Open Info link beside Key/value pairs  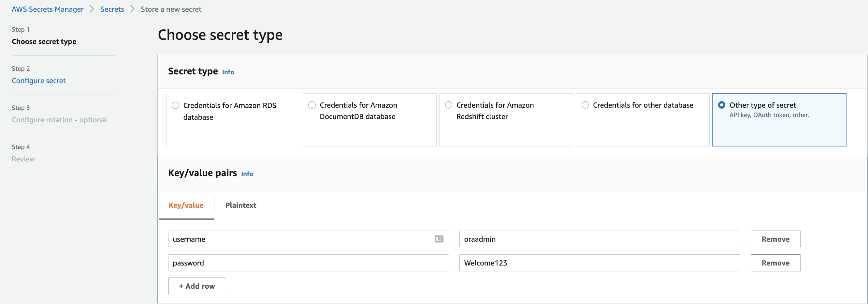(247, 174)
